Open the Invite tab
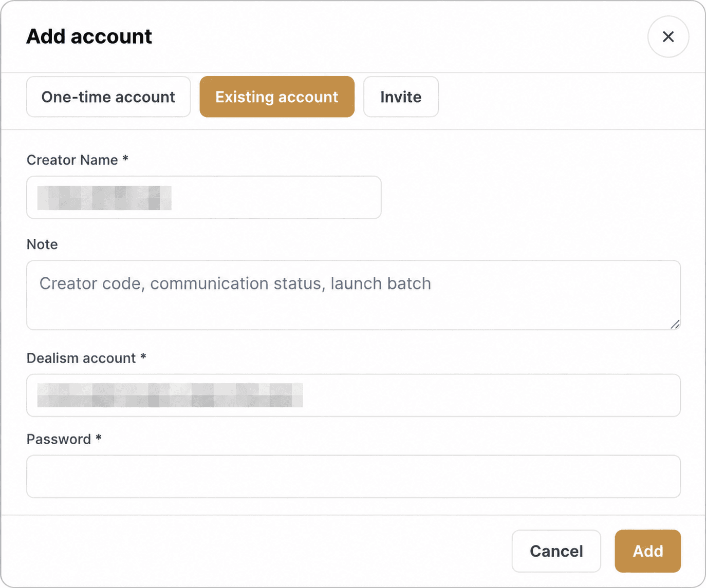Screen dimensions: 706x588 click(401, 97)
